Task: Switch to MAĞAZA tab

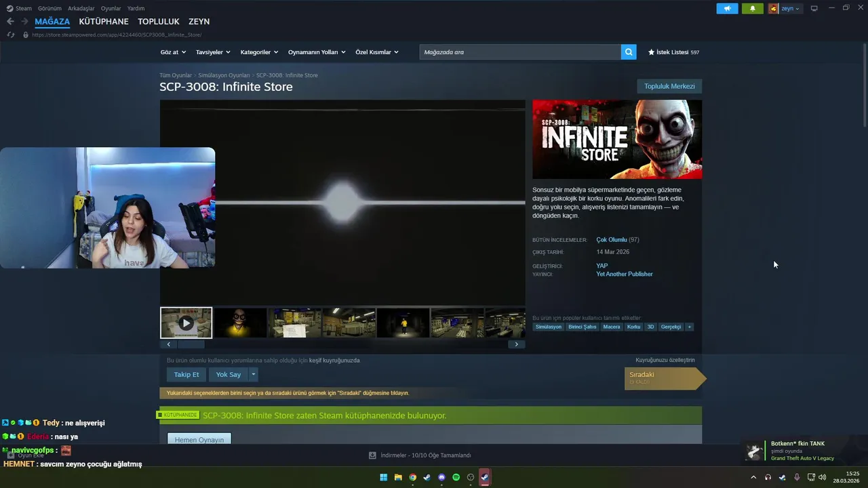Action: click(52, 22)
